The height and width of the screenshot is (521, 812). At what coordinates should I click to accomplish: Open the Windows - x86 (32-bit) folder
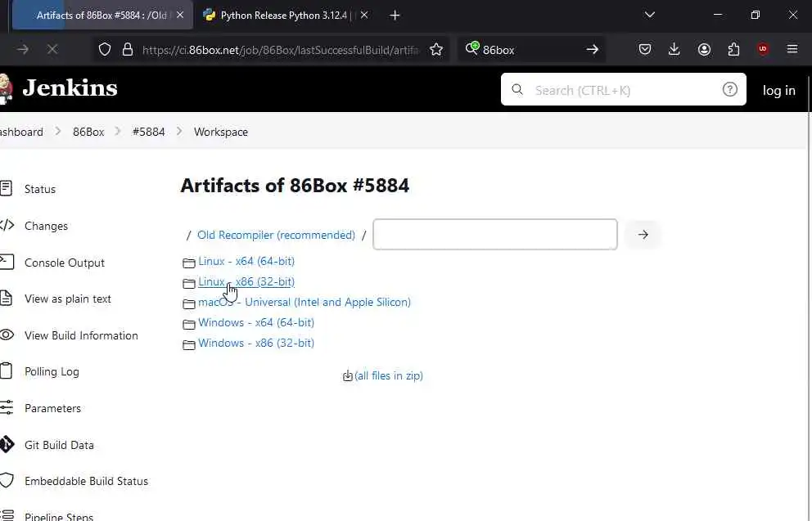256,343
